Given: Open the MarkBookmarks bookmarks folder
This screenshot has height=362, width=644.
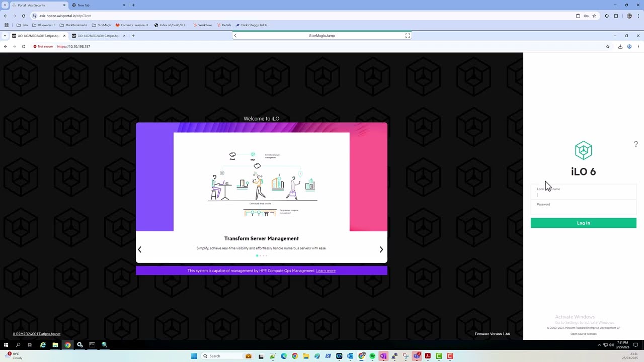Looking at the screenshot, I should (73, 25).
